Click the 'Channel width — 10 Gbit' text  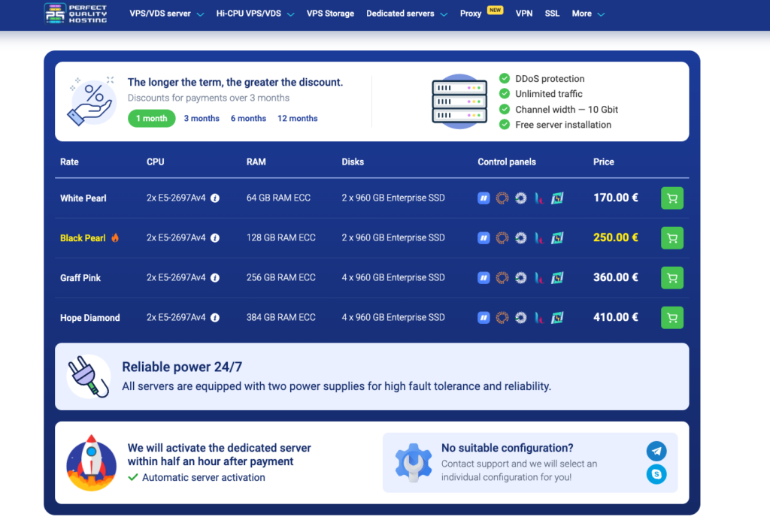click(x=566, y=110)
